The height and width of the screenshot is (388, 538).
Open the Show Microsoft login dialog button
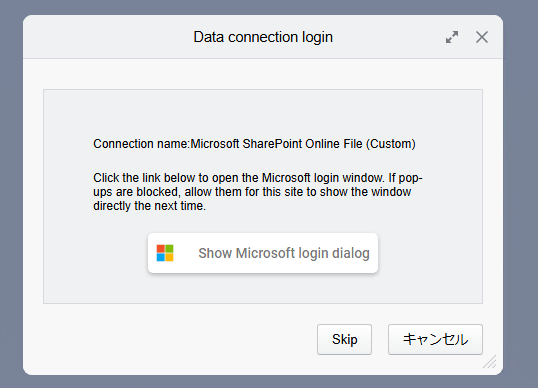coord(263,253)
